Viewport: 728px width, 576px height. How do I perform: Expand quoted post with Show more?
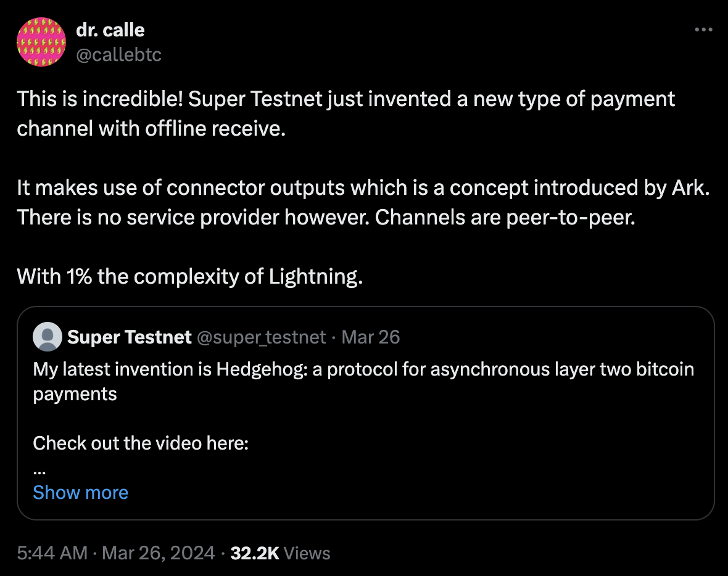(x=81, y=492)
